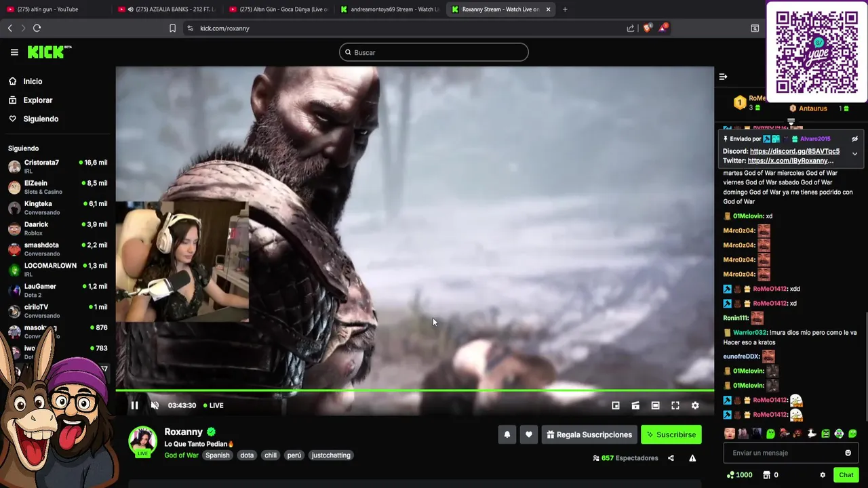
Task: Report the stream with the warning icon
Action: 692,458
